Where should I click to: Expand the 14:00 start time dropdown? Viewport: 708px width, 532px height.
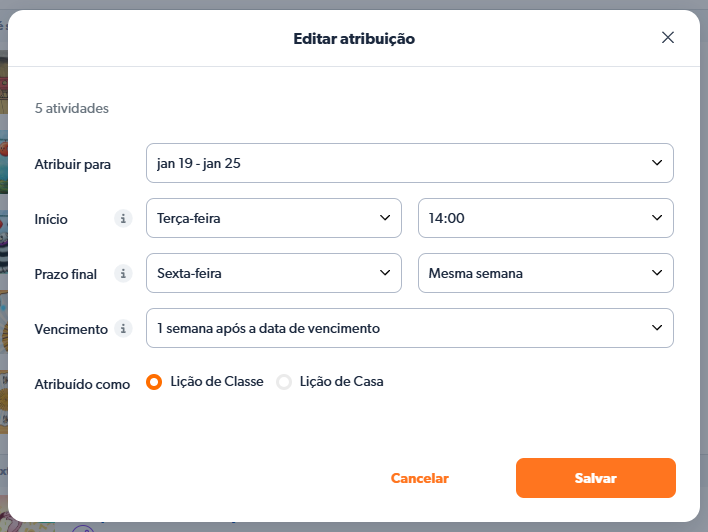545,218
